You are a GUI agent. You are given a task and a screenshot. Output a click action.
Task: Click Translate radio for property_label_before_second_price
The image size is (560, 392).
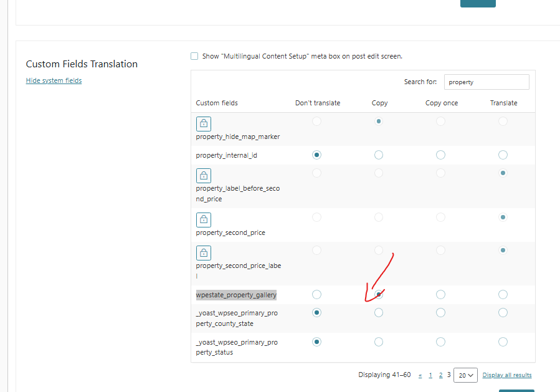[x=503, y=173]
